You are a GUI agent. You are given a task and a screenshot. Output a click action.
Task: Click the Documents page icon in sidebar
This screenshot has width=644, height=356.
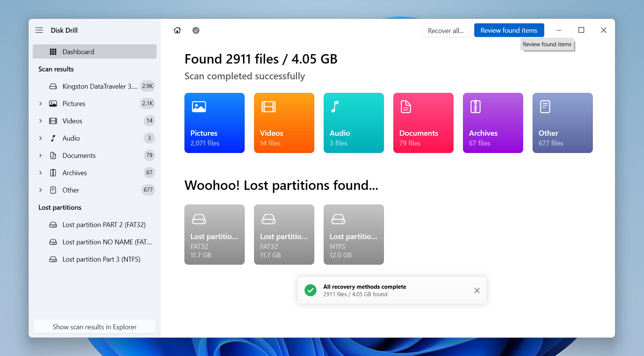[x=53, y=156]
